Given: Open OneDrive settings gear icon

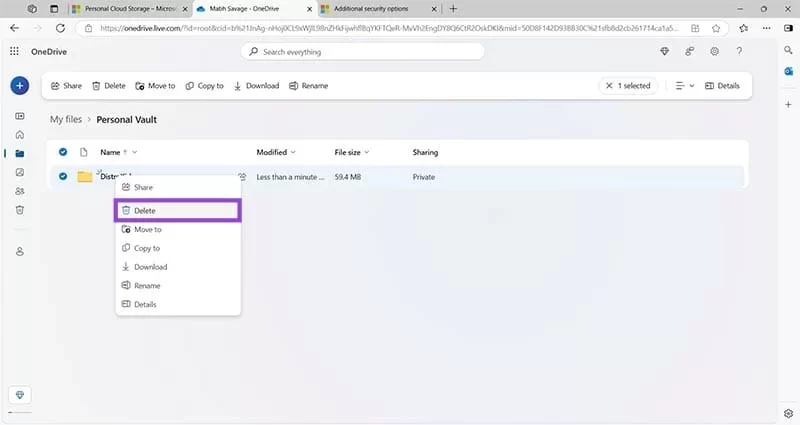Looking at the screenshot, I should click(715, 51).
